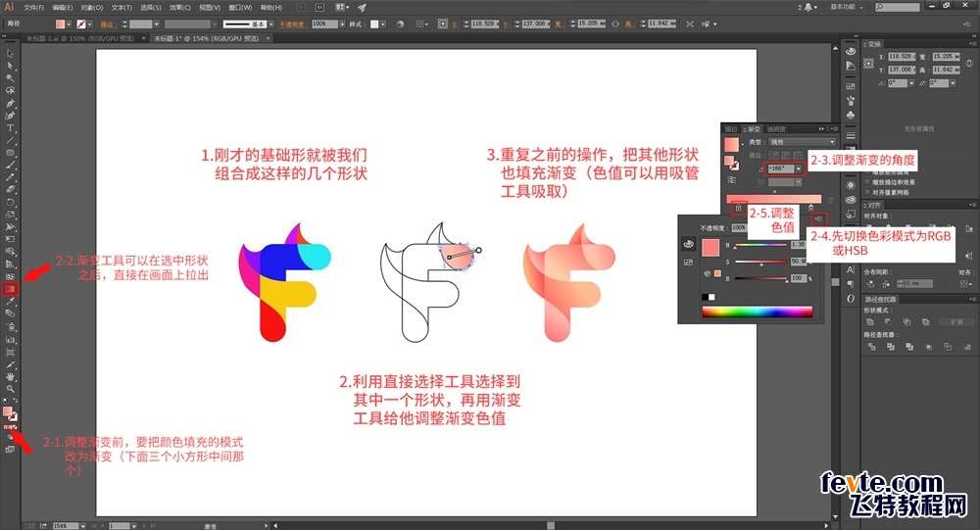
Task: Open the stroke color dropdown in control bar
Action: pyautogui.click(x=90, y=24)
